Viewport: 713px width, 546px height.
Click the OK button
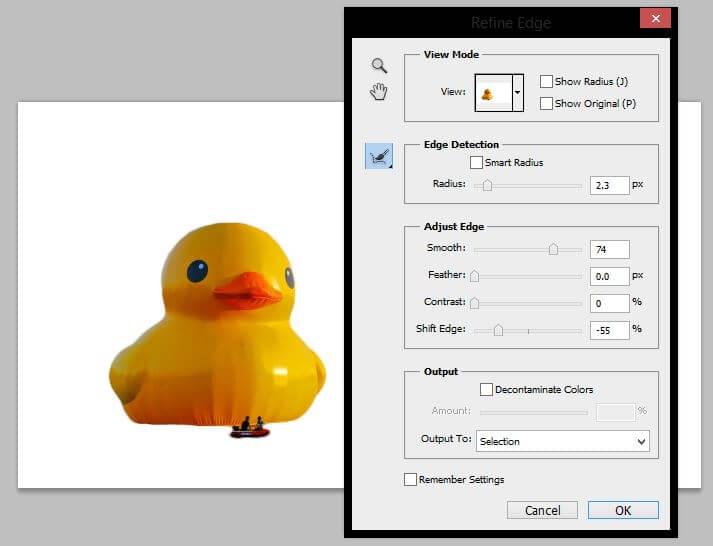(623, 510)
